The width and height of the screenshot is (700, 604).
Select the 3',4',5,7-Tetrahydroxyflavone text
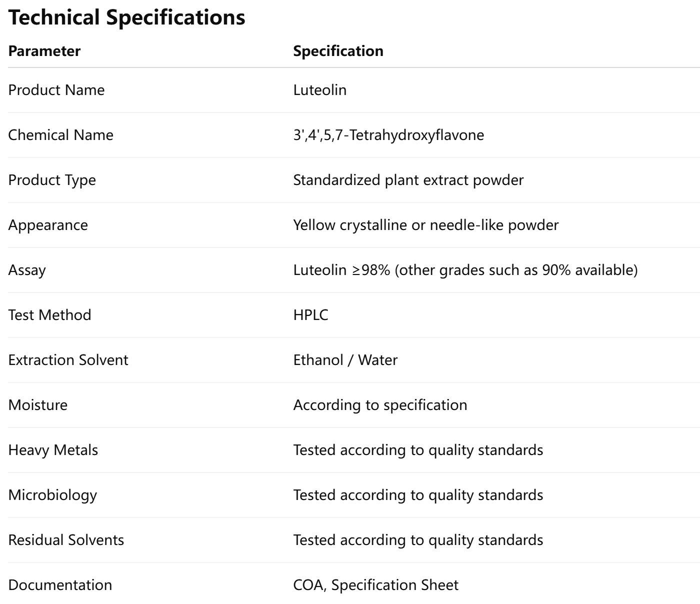coord(388,135)
